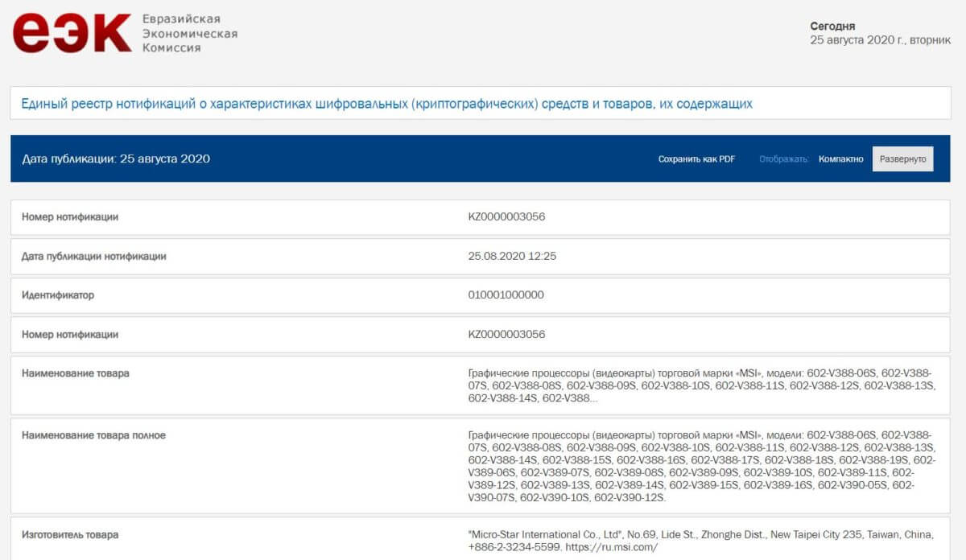The image size is (966, 560).
Task: Select the Дата публикации нотификации row label
Action: (x=93, y=257)
